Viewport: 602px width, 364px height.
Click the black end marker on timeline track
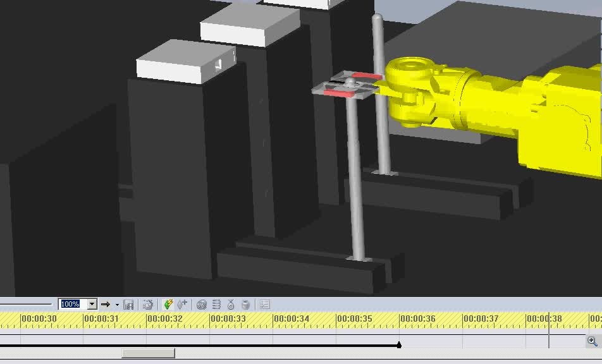399,345
